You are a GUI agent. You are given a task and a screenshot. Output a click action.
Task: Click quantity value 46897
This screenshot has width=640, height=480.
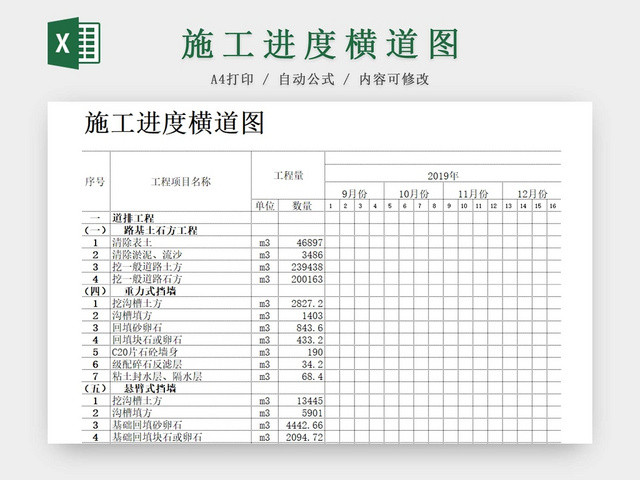tap(309, 242)
